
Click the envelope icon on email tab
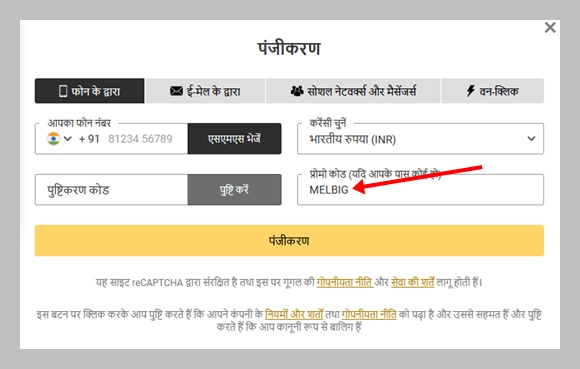click(176, 91)
